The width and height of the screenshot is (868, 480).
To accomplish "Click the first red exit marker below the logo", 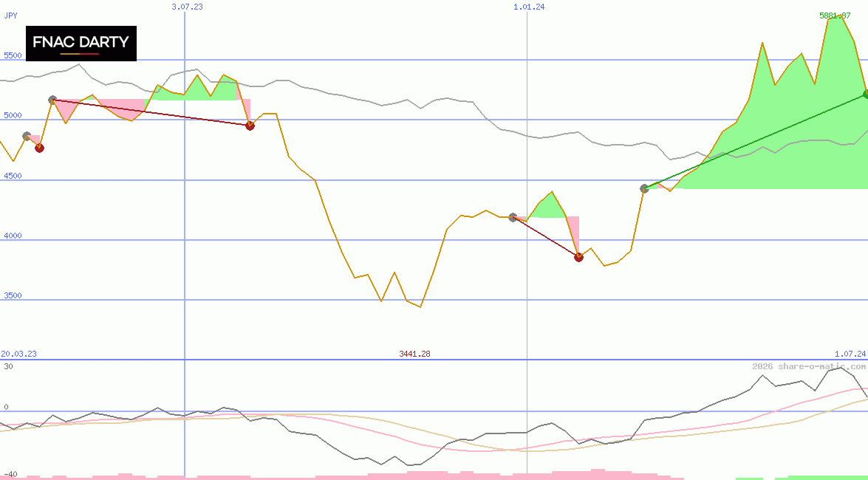I will [x=40, y=148].
